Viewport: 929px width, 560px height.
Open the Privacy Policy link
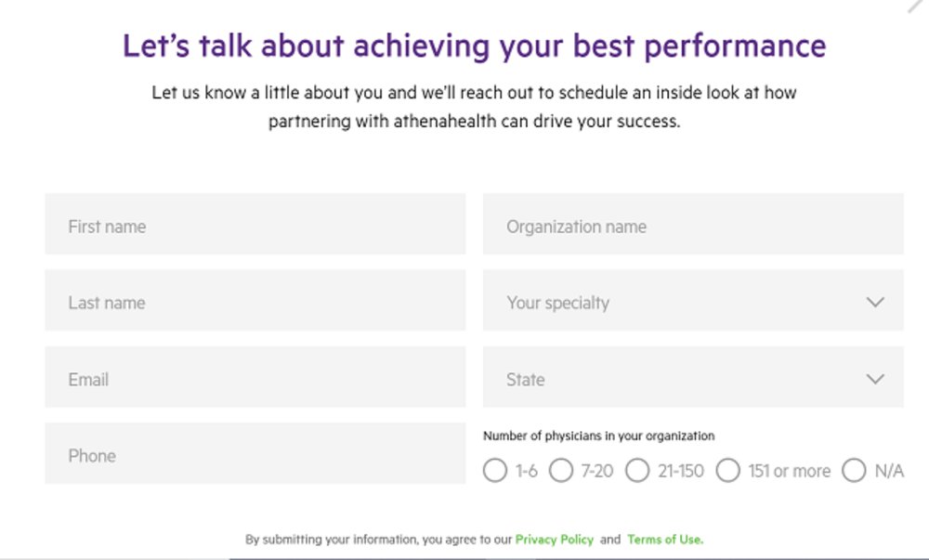(555, 540)
